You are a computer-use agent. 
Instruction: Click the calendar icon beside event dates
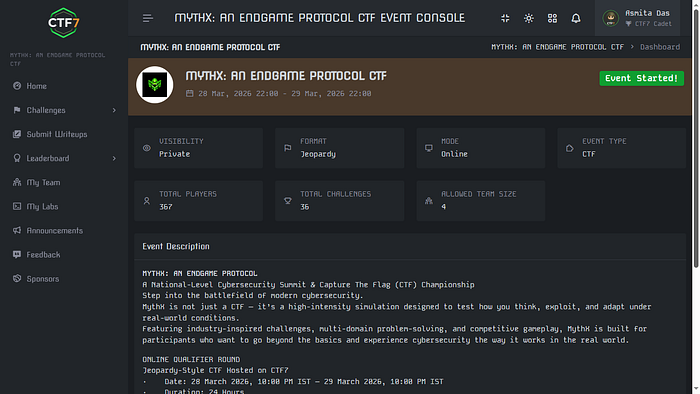click(190, 93)
